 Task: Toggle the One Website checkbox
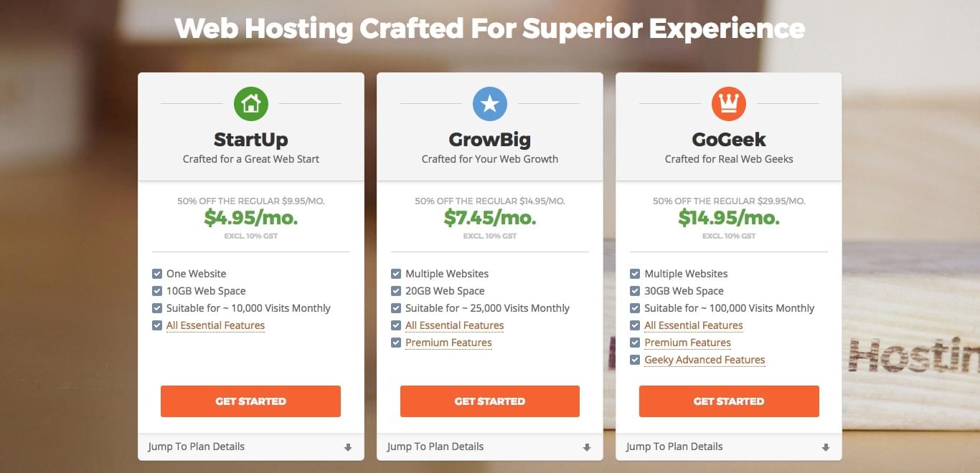(157, 274)
